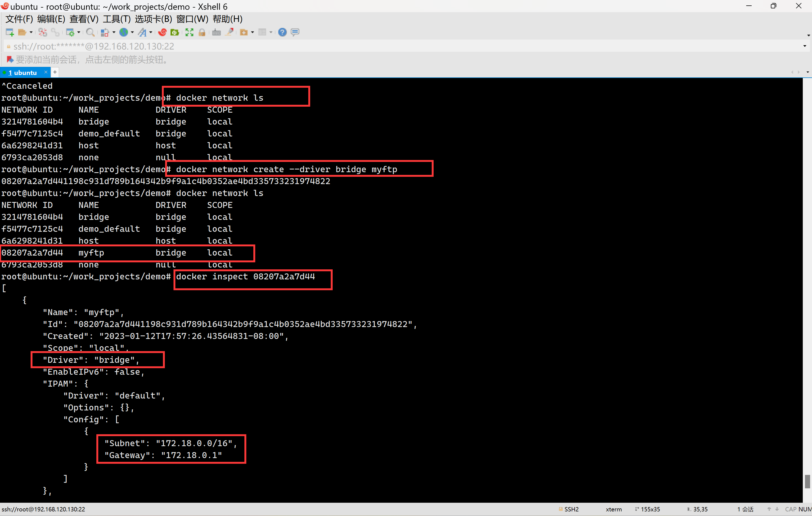Screen dimensions: 812x516
Task: Click the Disconnect icon
Action: 43,32
